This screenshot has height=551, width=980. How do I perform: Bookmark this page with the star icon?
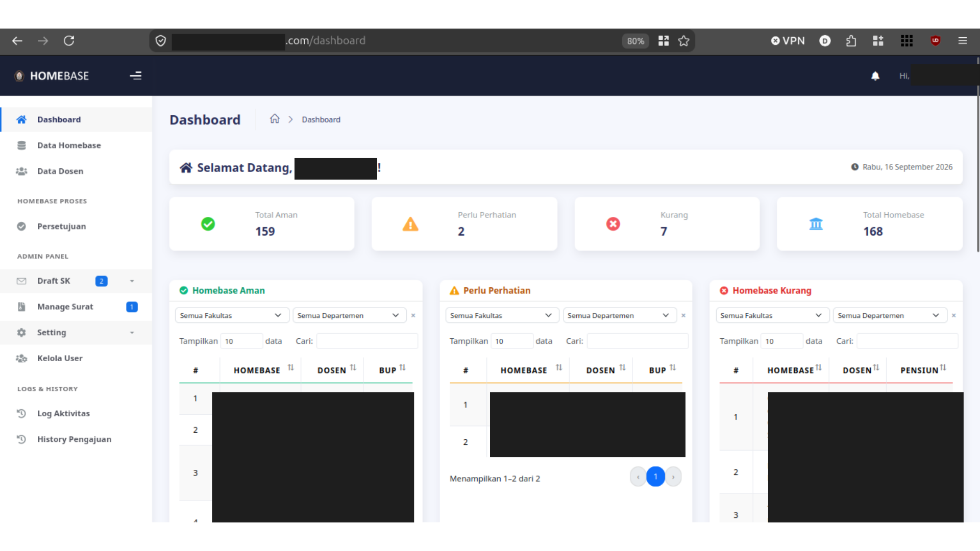coord(683,41)
